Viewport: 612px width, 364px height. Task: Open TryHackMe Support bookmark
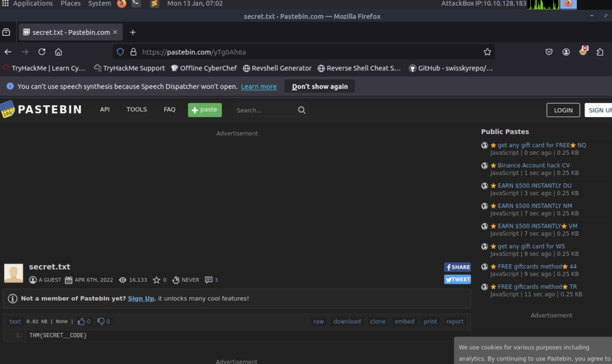pyautogui.click(x=130, y=68)
